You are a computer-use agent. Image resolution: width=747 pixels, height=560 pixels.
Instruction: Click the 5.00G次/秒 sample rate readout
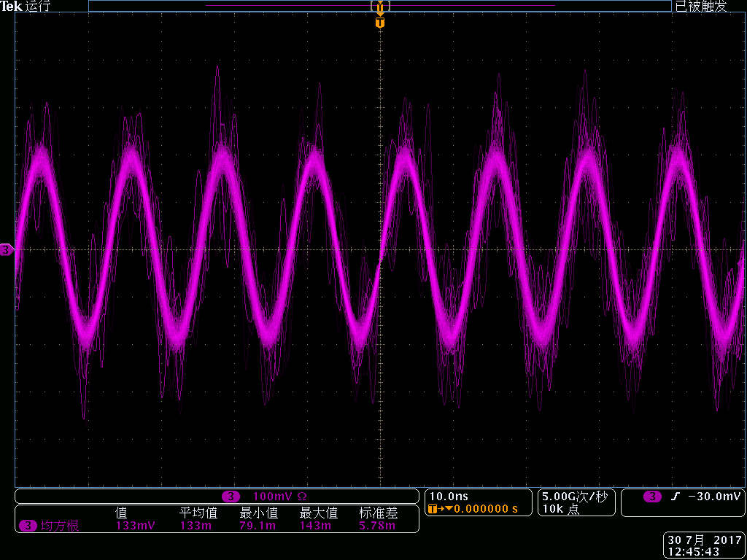tap(575, 496)
